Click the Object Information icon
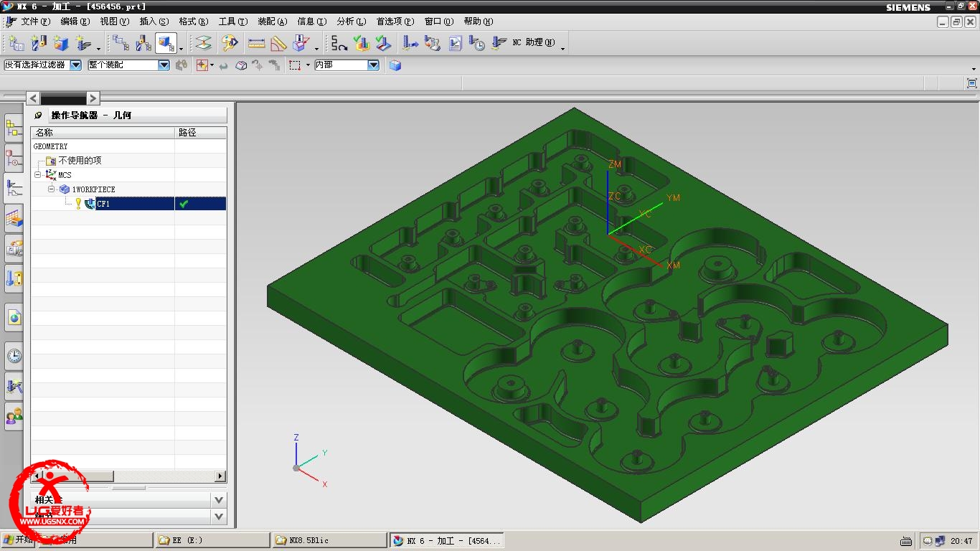Screen dimensions: 980x551 pos(301,44)
